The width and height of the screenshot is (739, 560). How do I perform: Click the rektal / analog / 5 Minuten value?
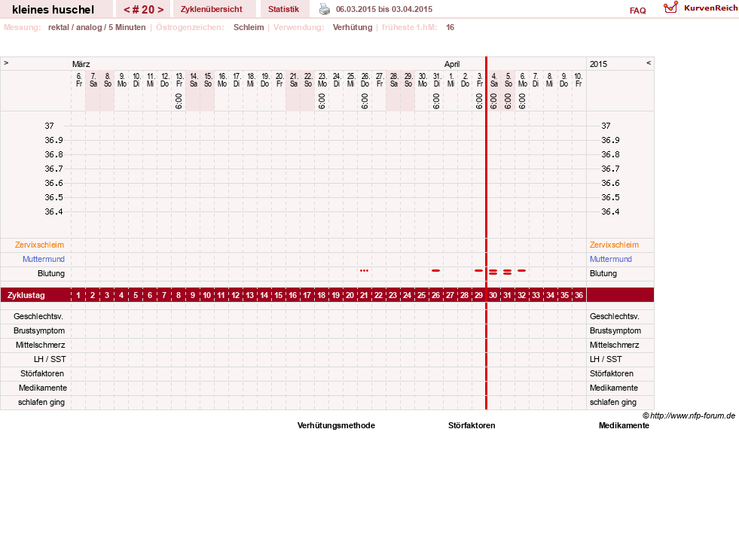tap(96, 27)
